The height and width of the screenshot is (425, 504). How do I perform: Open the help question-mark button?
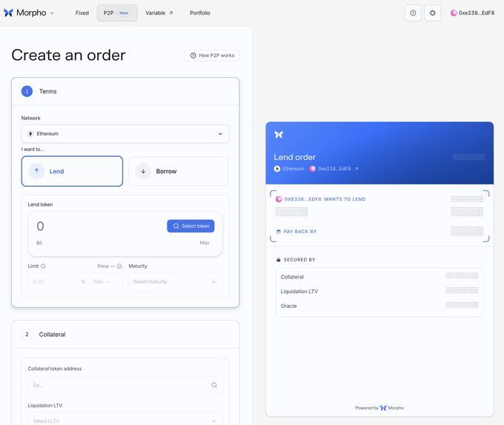[413, 13]
